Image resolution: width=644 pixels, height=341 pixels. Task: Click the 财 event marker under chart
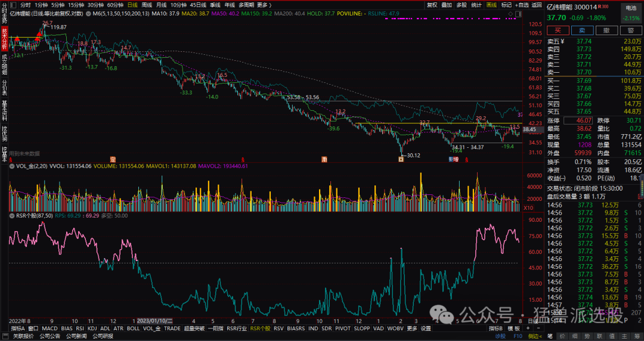[x=451, y=159]
